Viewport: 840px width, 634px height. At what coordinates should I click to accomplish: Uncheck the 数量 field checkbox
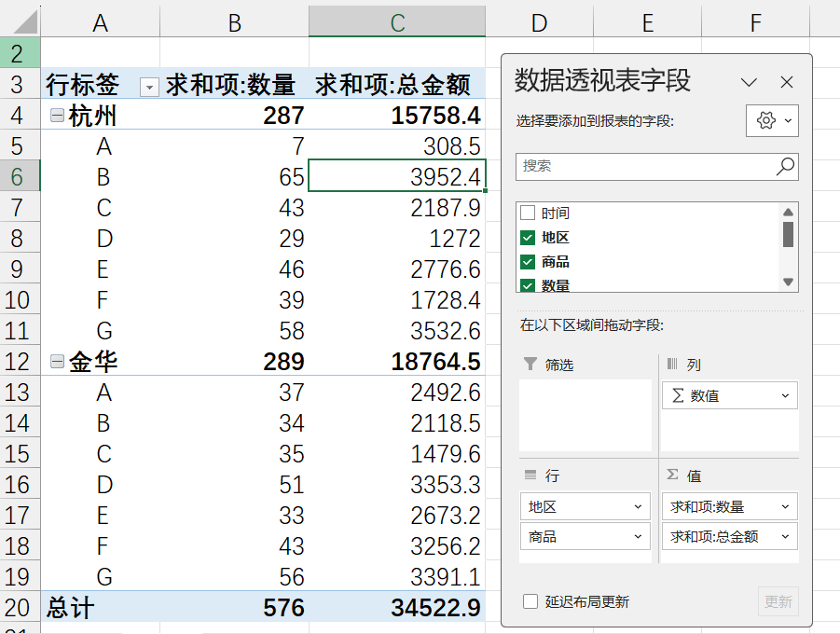pyautogui.click(x=528, y=285)
